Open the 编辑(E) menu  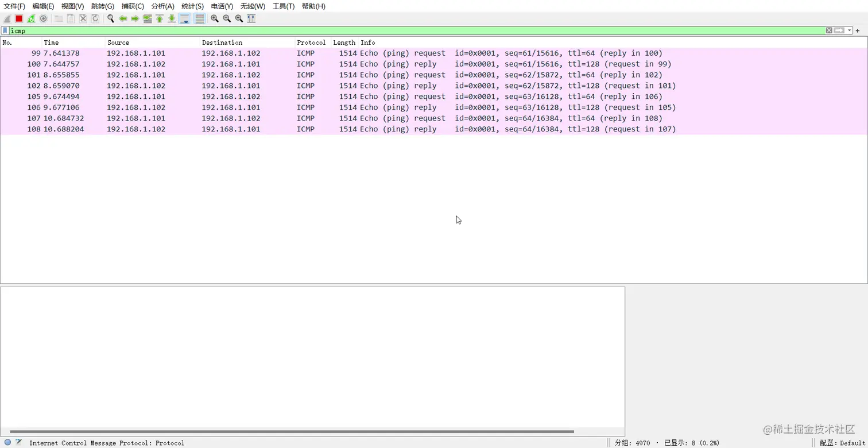click(44, 6)
